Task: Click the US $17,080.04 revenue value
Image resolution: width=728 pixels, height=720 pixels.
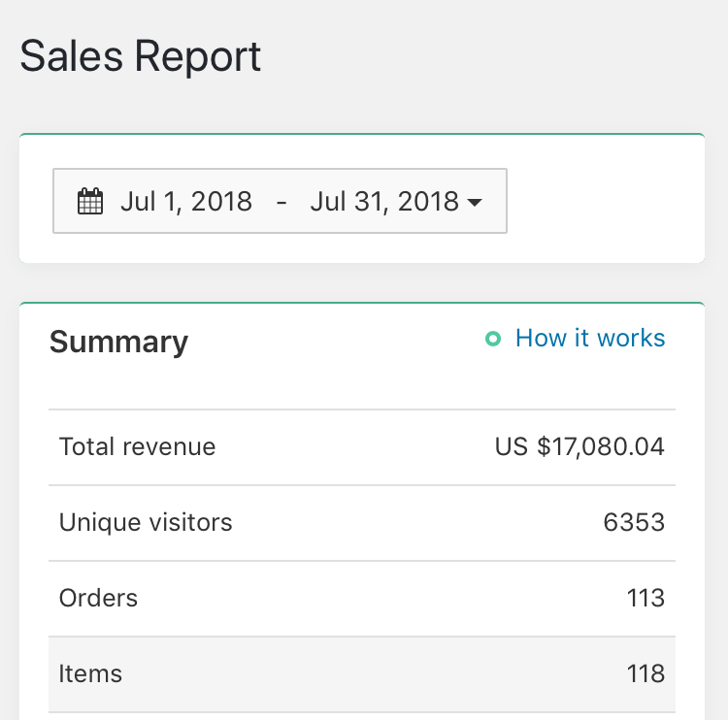Action: pos(579,446)
